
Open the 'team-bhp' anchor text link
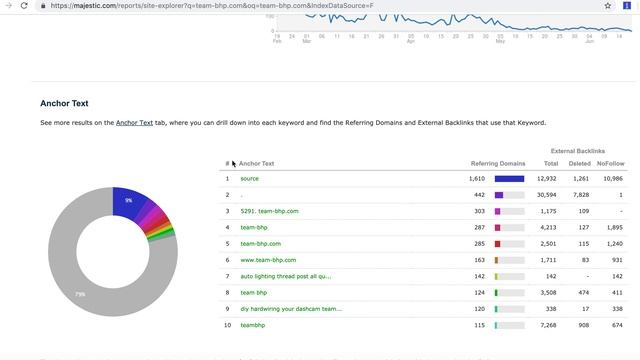(x=254, y=227)
